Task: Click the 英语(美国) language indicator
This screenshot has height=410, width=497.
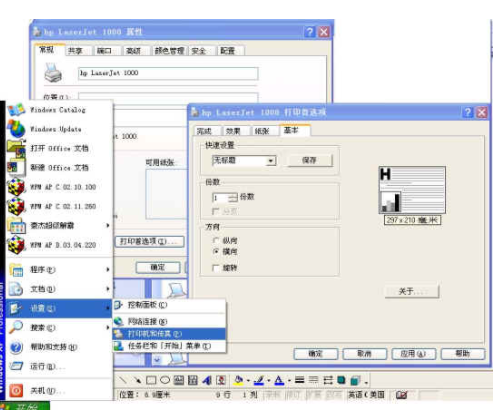Action: click(366, 395)
